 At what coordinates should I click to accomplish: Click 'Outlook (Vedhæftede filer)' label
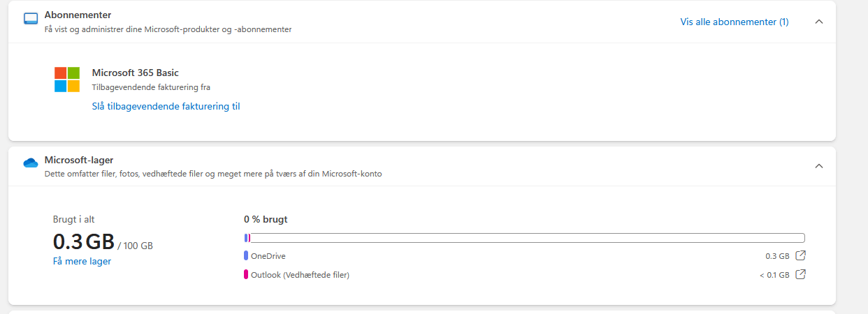pos(300,275)
